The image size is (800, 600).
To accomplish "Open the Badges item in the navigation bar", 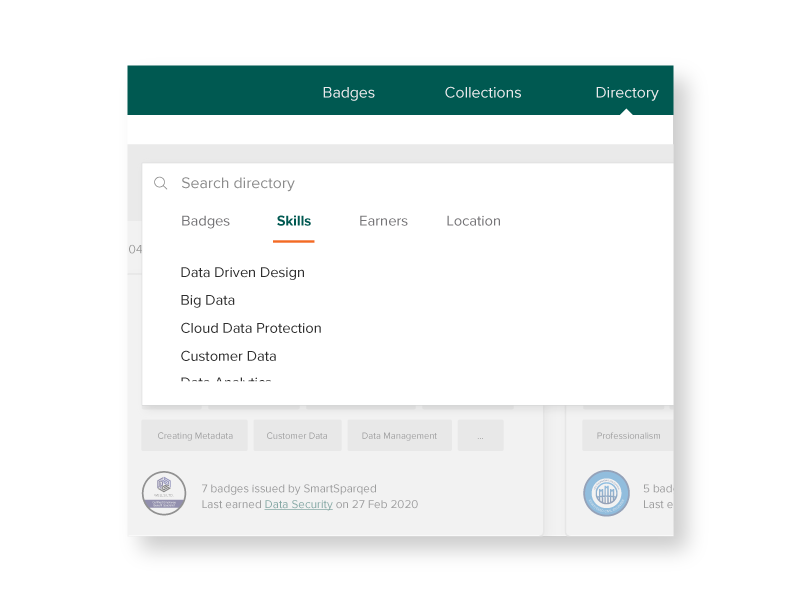I will (348, 92).
